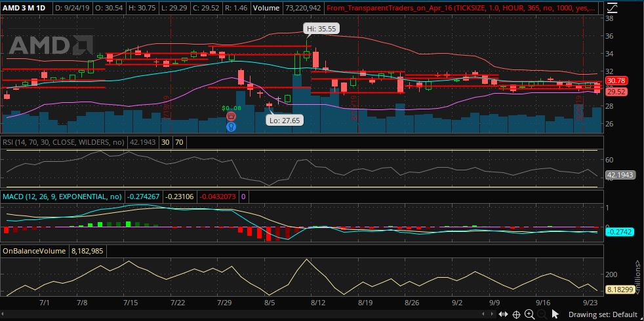Click the zoom in magnifier icon
The height and width of the screenshot is (321, 644).
tap(529, 314)
